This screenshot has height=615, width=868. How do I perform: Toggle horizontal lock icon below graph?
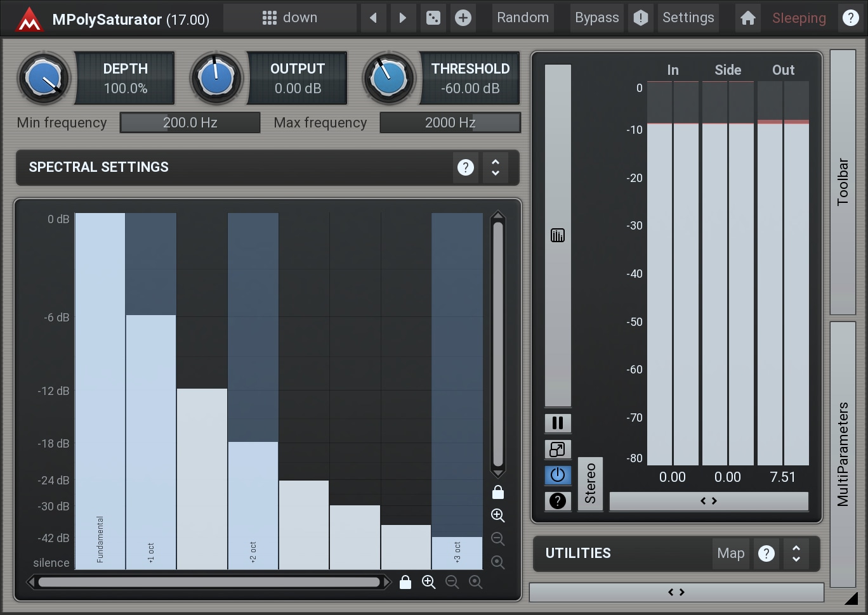(x=405, y=582)
